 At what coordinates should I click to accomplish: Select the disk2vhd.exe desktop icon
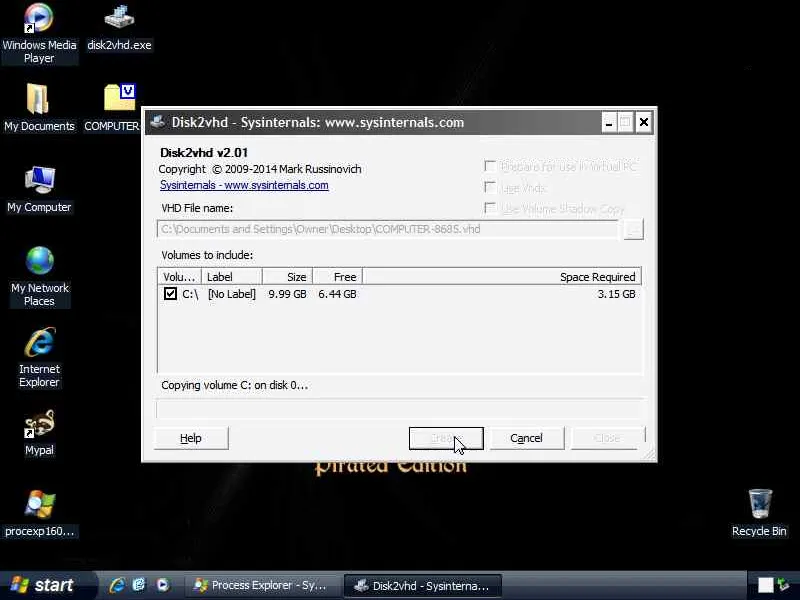point(119,28)
